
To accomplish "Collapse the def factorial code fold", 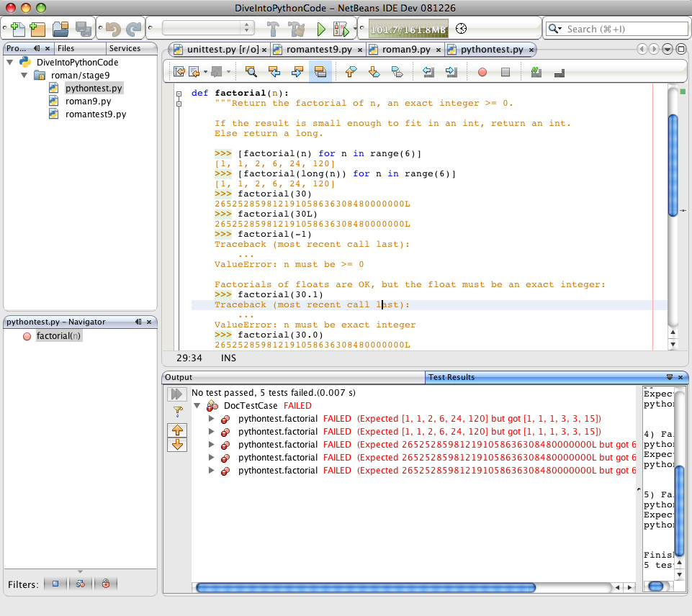I will pyautogui.click(x=179, y=94).
